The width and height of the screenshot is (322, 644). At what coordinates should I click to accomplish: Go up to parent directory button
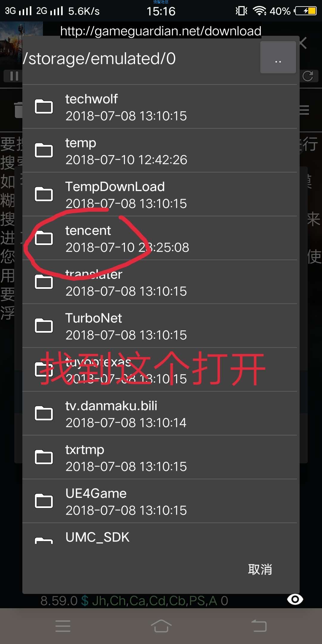278,57
